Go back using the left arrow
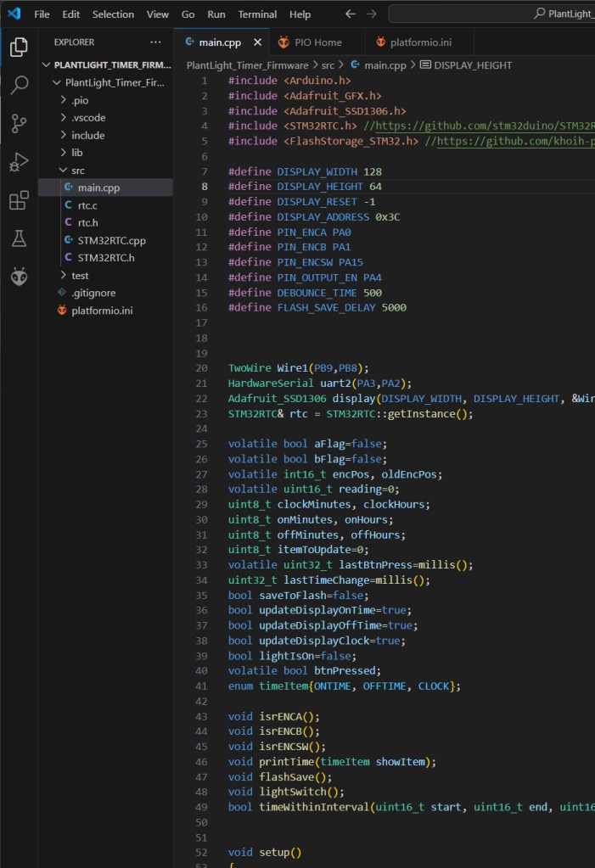This screenshot has width=595, height=868. pos(351,14)
